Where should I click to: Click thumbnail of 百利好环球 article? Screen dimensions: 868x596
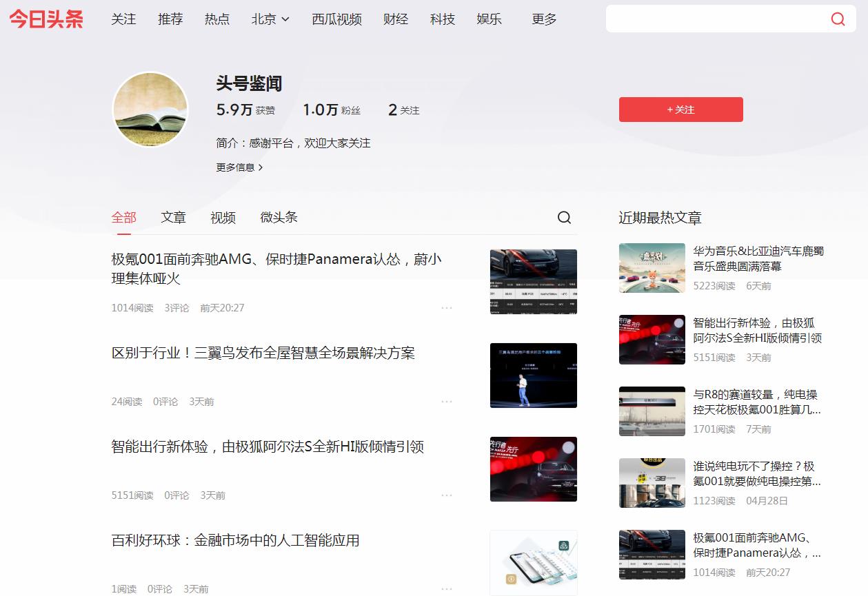pos(534,563)
